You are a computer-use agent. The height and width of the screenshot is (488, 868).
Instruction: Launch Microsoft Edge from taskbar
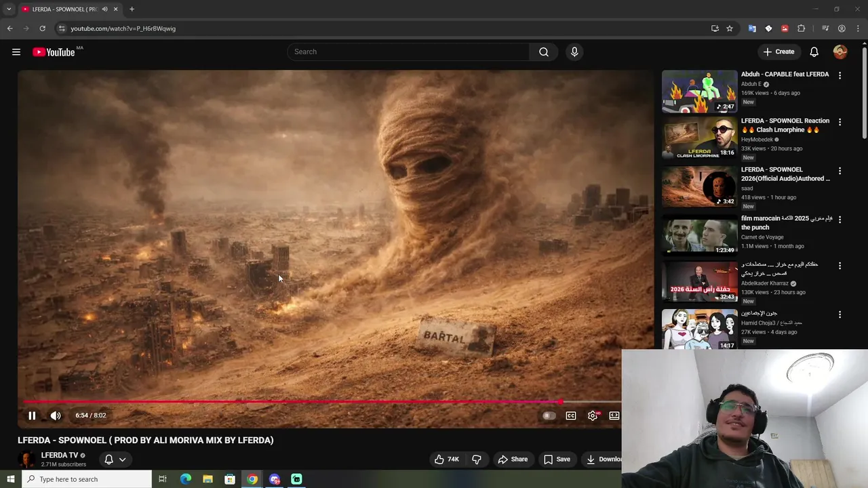point(185,479)
